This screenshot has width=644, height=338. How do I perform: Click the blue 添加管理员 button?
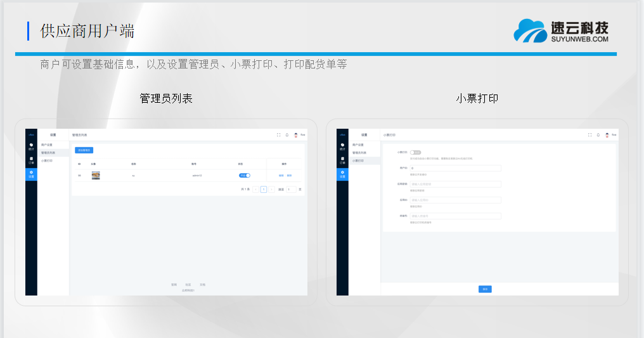pyautogui.click(x=84, y=150)
